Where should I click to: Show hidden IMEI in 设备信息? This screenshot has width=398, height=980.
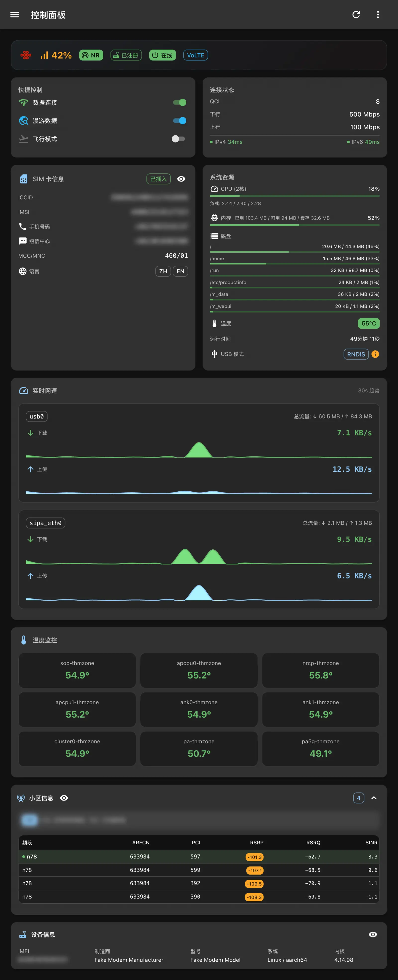click(373, 934)
